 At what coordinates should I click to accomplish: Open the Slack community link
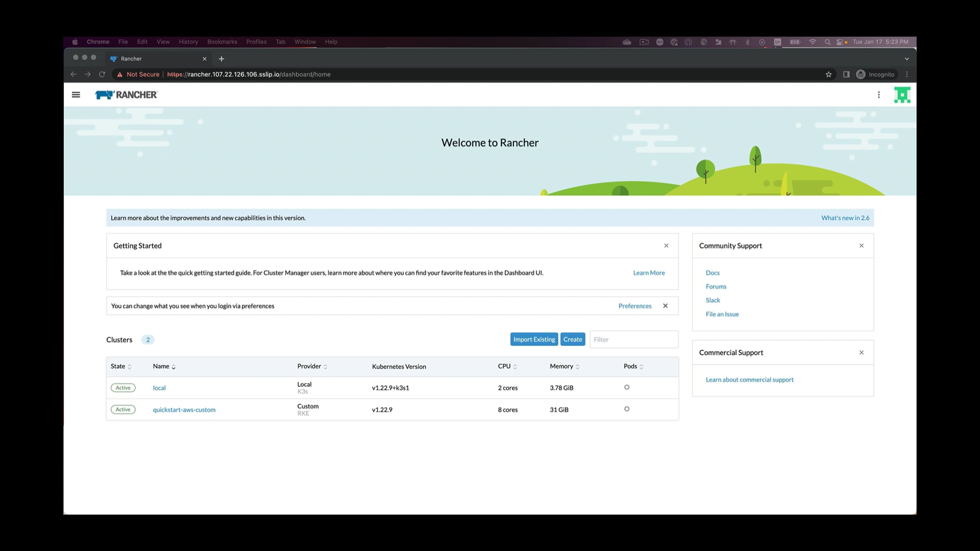coord(713,300)
